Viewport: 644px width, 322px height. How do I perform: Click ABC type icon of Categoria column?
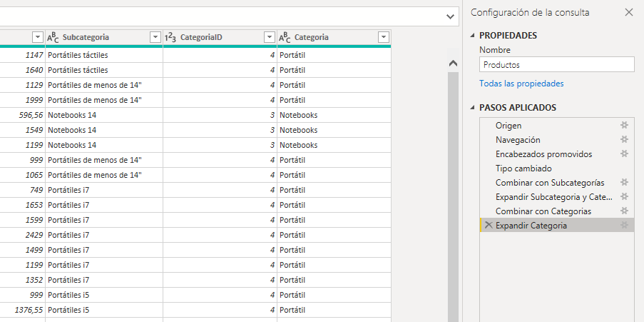pyautogui.click(x=285, y=37)
